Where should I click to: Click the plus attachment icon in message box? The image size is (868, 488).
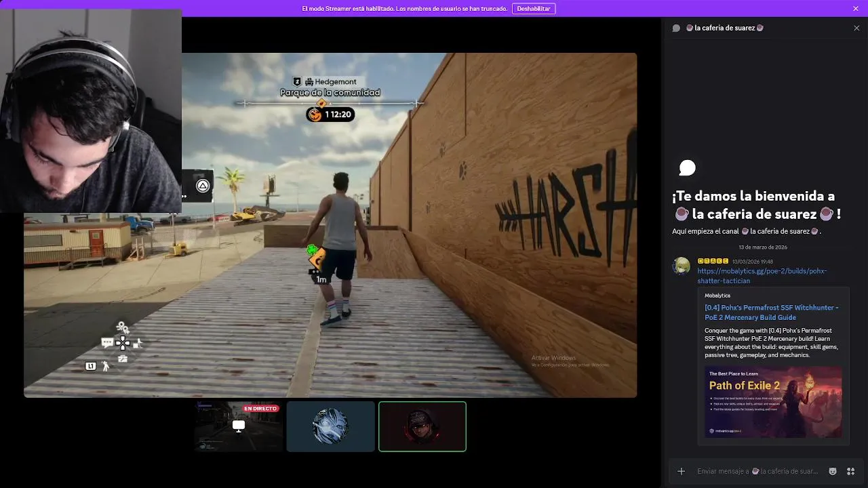tap(682, 471)
